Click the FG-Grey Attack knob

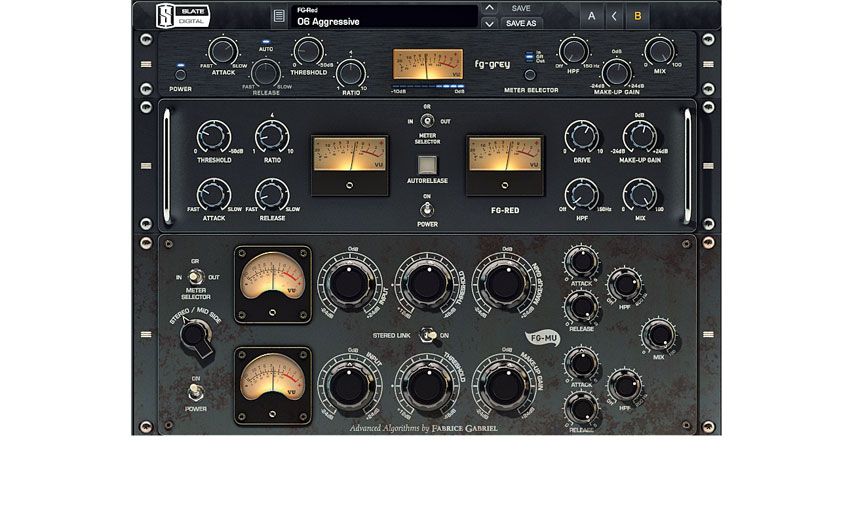(x=223, y=51)
